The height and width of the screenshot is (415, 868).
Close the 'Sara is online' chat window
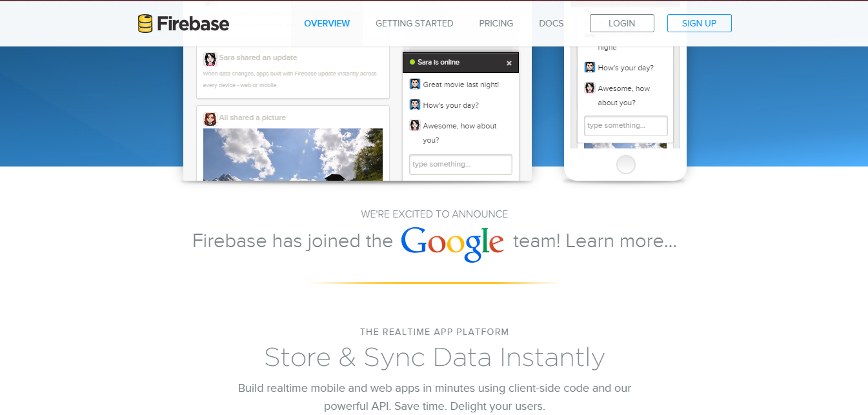click(509, 63)
